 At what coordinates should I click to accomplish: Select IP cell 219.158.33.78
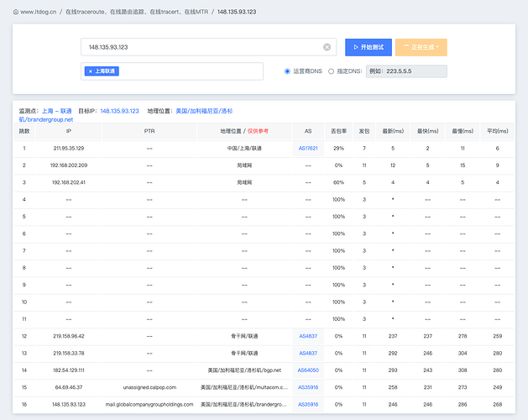pyautogui.click(x=69, y=354)
